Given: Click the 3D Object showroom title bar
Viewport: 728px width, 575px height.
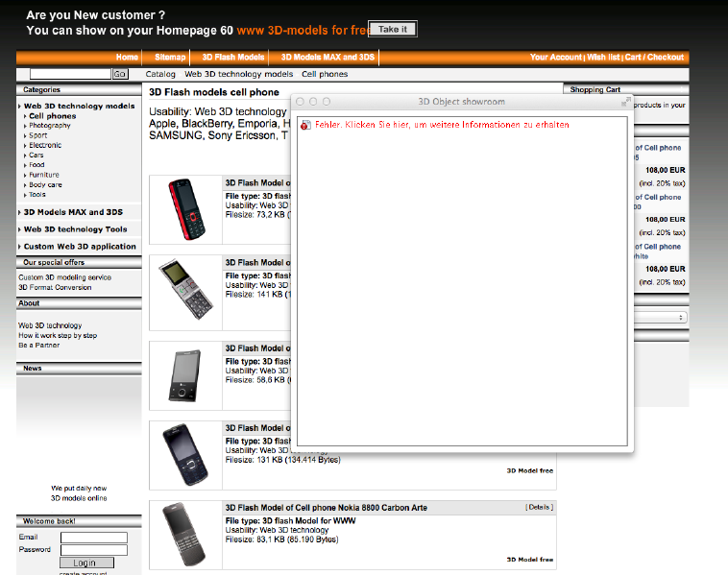Looking at the screenshot, I should 462,102.
